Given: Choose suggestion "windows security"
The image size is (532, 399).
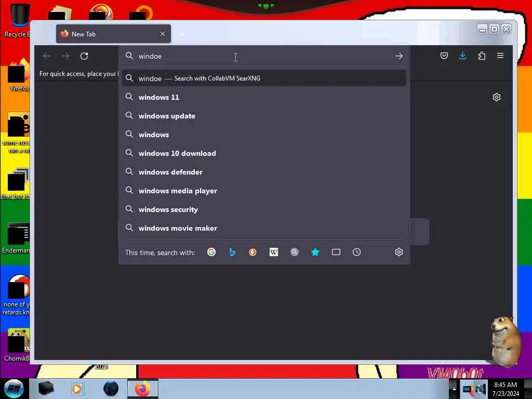Looking at the screenshot, I should click(264, 210).
